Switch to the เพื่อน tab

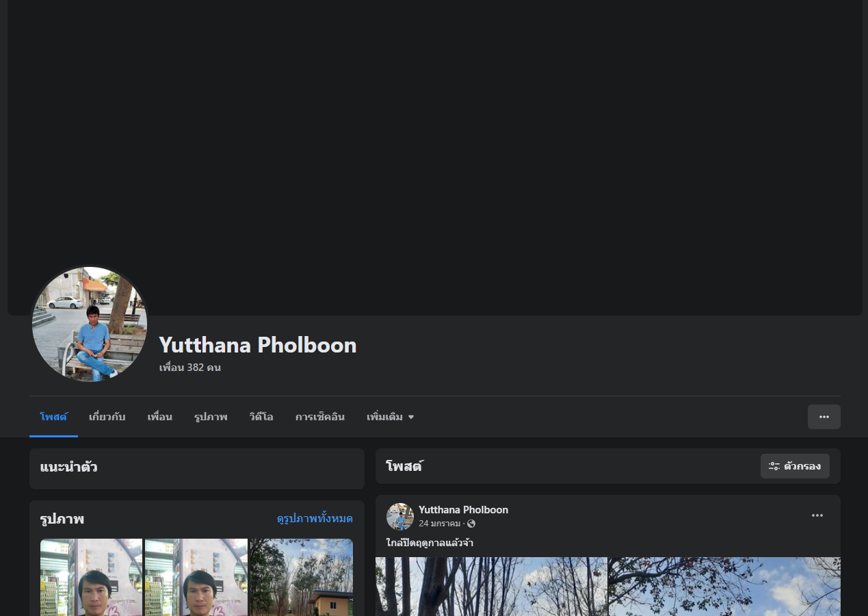[x=160, y=417]
